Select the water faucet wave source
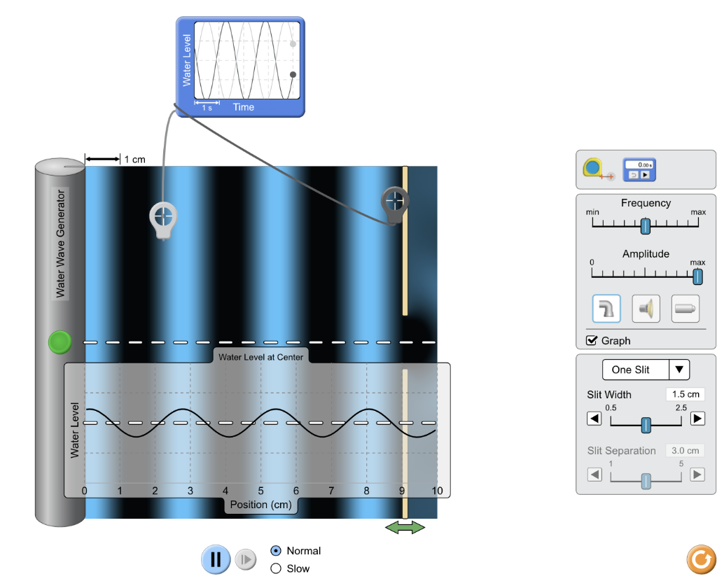Screen dimensions: 717x588 coord(606,308)
